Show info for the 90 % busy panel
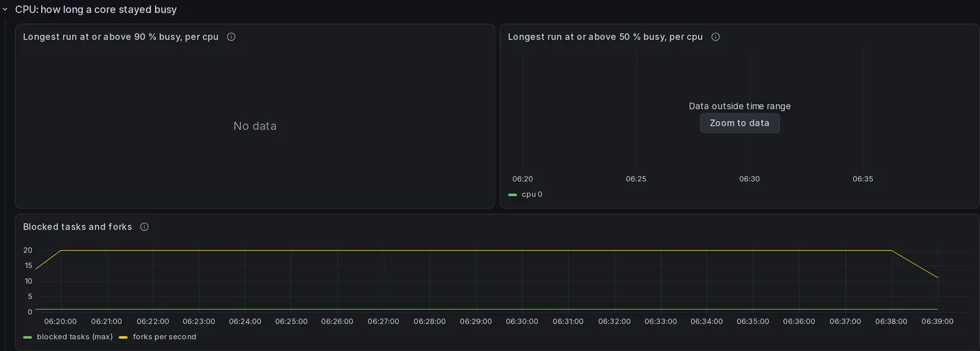The image size is (980, 351). tap(232, 37)
